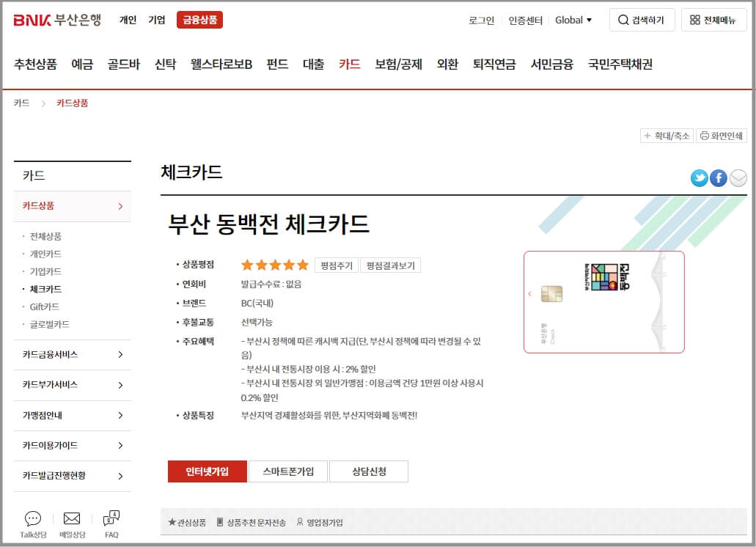
Task: Select 전체상품 in sidebar
Action: (45, 236)
